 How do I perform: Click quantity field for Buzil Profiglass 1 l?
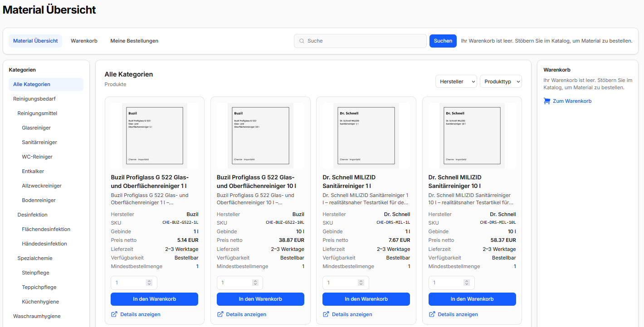coord(134,283)
